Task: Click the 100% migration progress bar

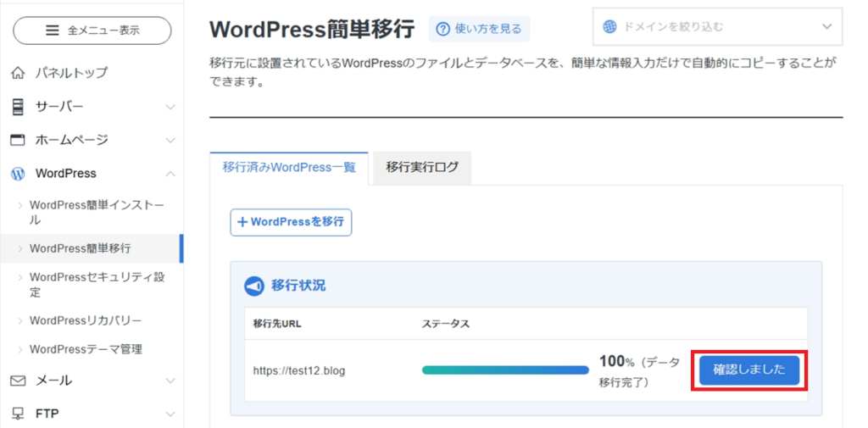Action: [505, 370]
